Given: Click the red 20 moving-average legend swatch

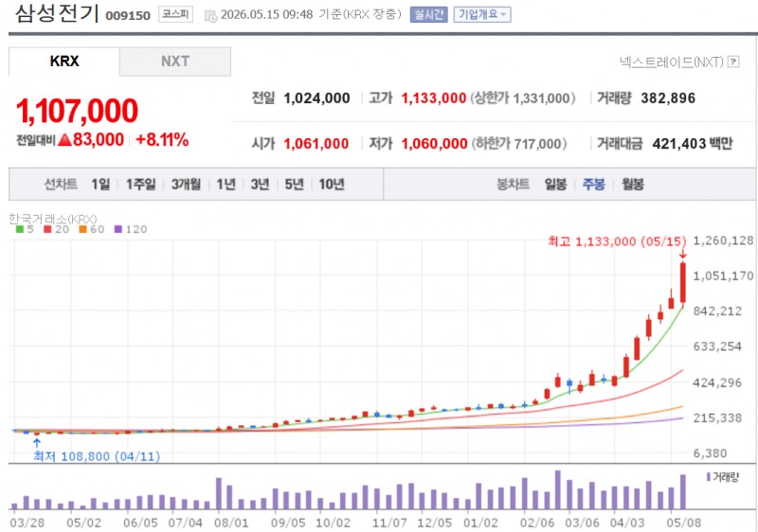Looking at the screenshot, I should click(x=47, y=229).
